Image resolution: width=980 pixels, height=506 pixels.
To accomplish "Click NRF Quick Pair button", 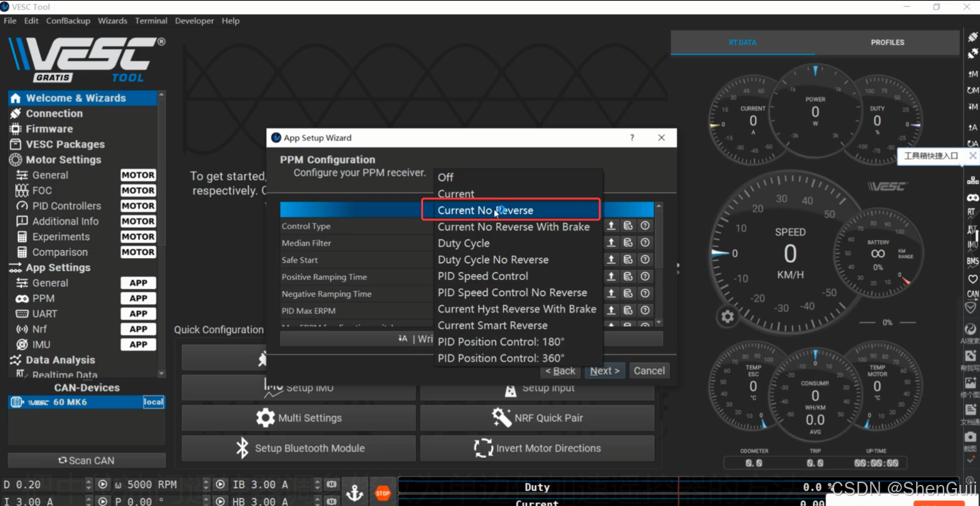I will click(537, 418).
